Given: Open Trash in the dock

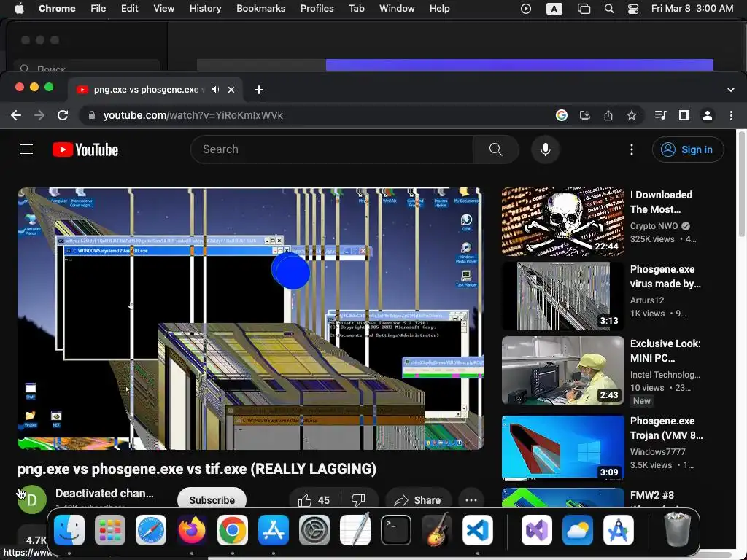Looking at the screenshot, I should [x=677, y=529].
